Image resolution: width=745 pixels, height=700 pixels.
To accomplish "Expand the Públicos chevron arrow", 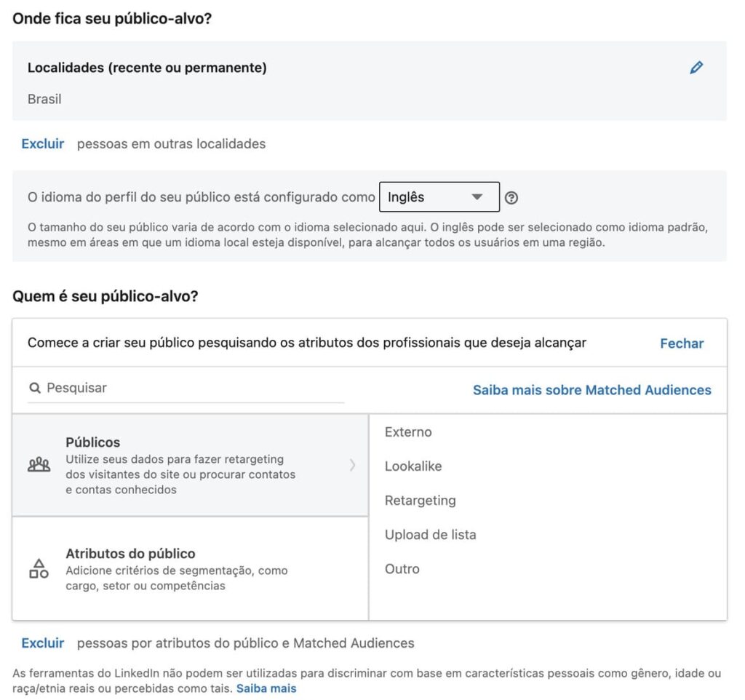I will pyautogui.click(x=352, y=465).
